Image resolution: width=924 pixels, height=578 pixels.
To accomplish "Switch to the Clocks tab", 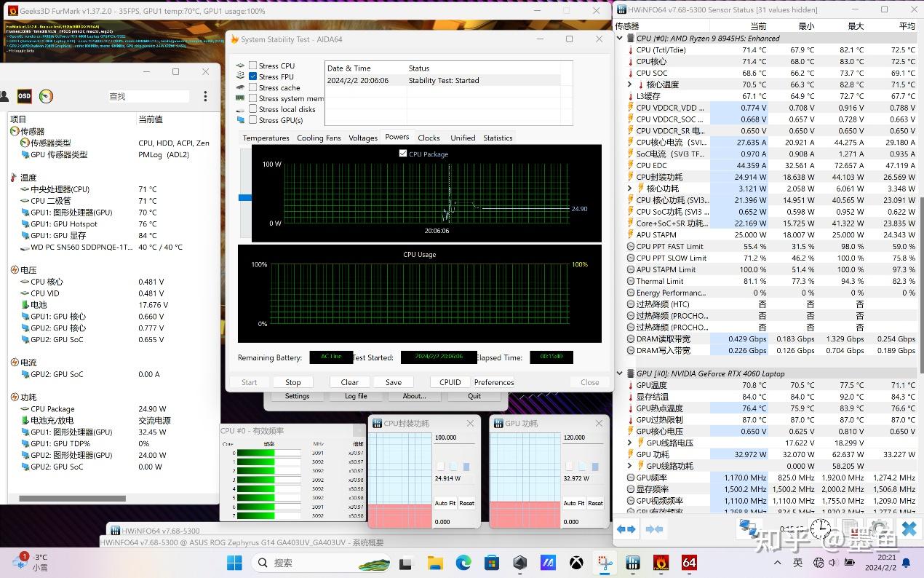I will coord(429,138).
